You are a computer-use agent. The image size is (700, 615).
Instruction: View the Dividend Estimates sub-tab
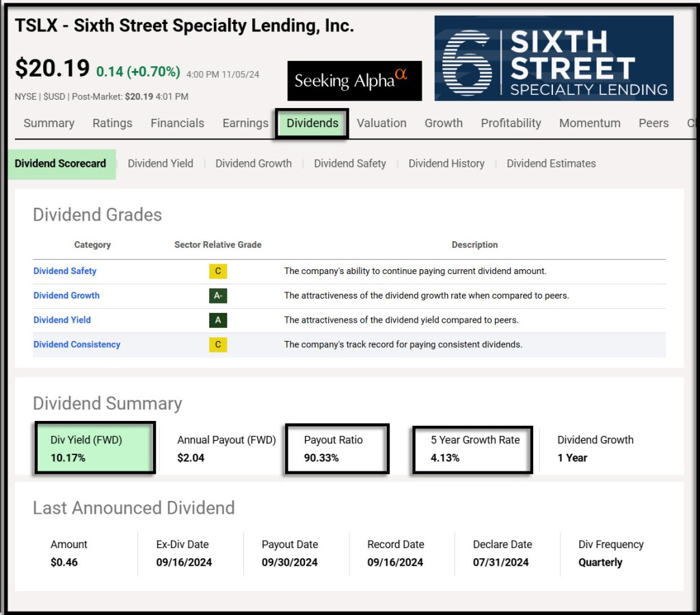(551, 164)
